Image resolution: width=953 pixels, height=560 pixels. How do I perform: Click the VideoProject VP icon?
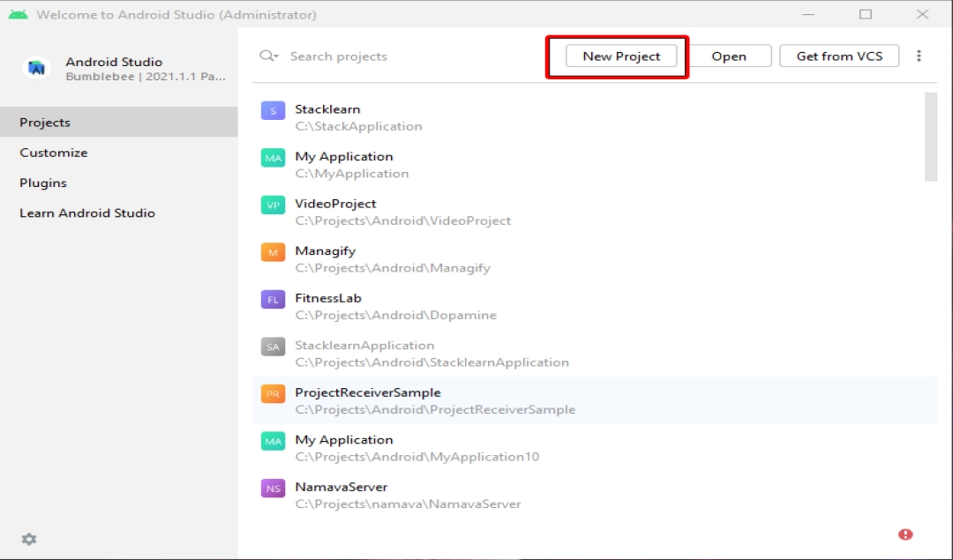coord(273,205)
